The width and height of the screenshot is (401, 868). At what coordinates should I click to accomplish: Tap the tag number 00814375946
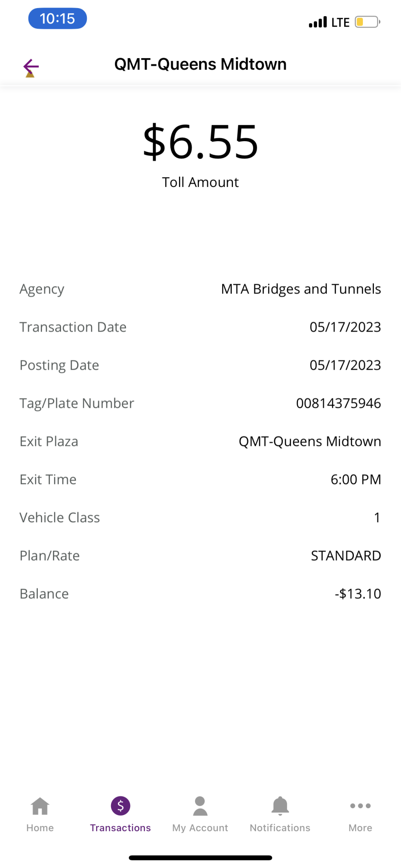pos(338,403)
